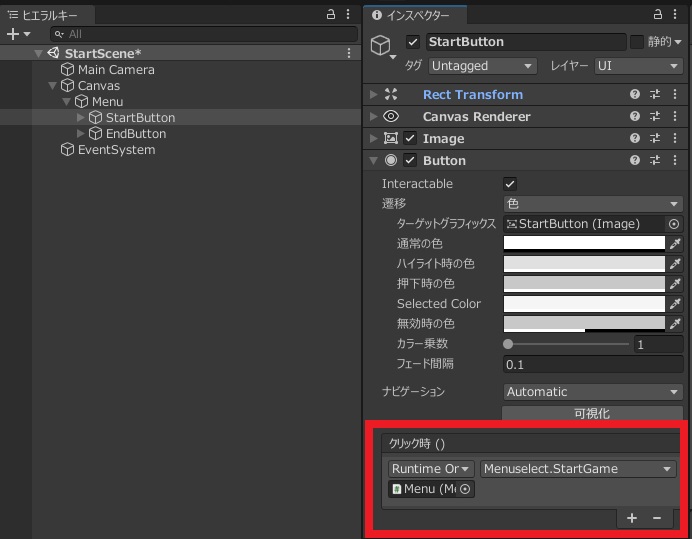Image resolution: width=692 pixels, height=539 pixels.
Task: Open the Image component options menu
Action: 675,138
